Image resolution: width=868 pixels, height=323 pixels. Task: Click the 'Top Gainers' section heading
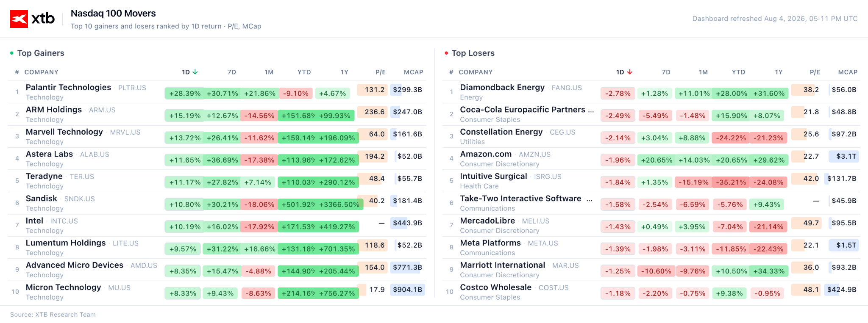(x=41, y=53)
